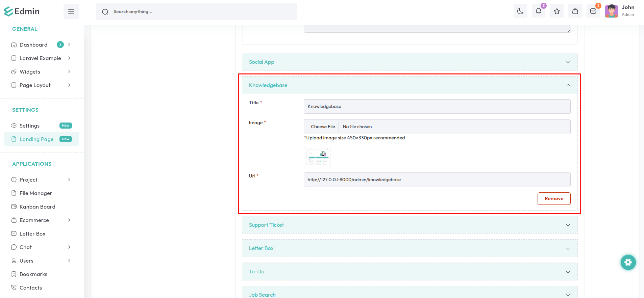Open notifications bell icon

click(x=538, y=11)
